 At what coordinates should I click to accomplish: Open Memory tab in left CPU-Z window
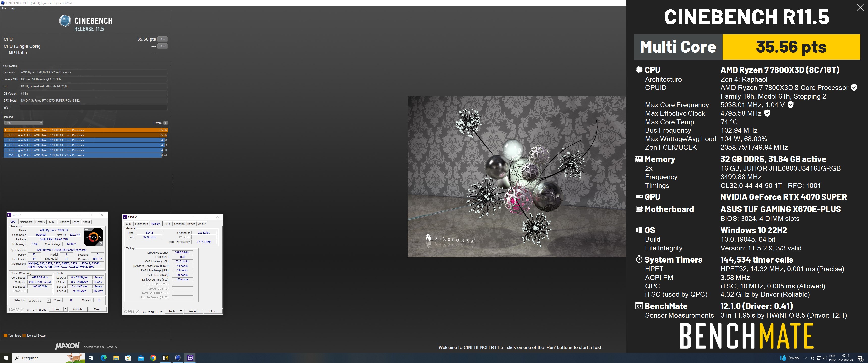click(40, 222)
